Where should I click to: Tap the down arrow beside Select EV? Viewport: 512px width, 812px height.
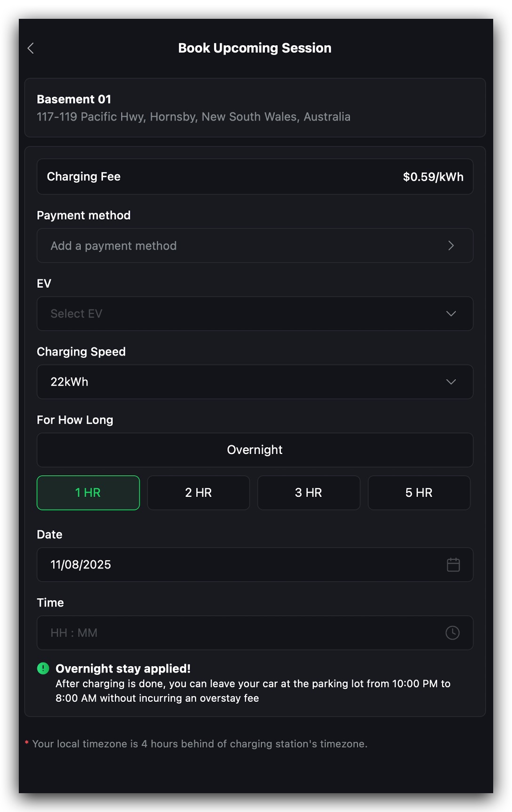point(451,314)
